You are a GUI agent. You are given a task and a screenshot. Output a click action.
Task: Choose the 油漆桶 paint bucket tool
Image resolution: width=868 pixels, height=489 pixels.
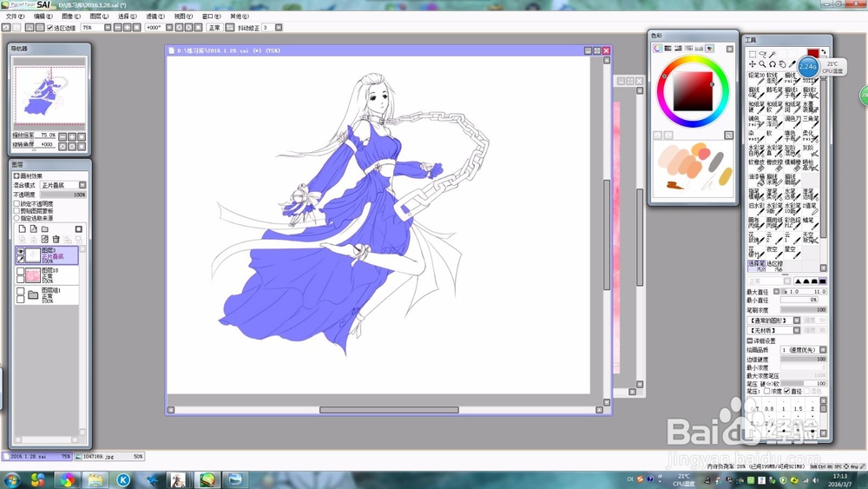point(756,181)
